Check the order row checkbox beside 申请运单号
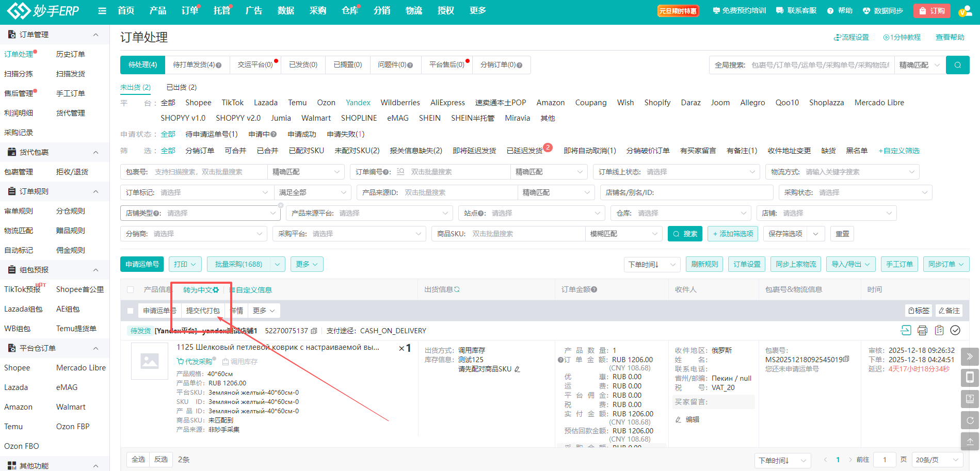 [131, 311]
